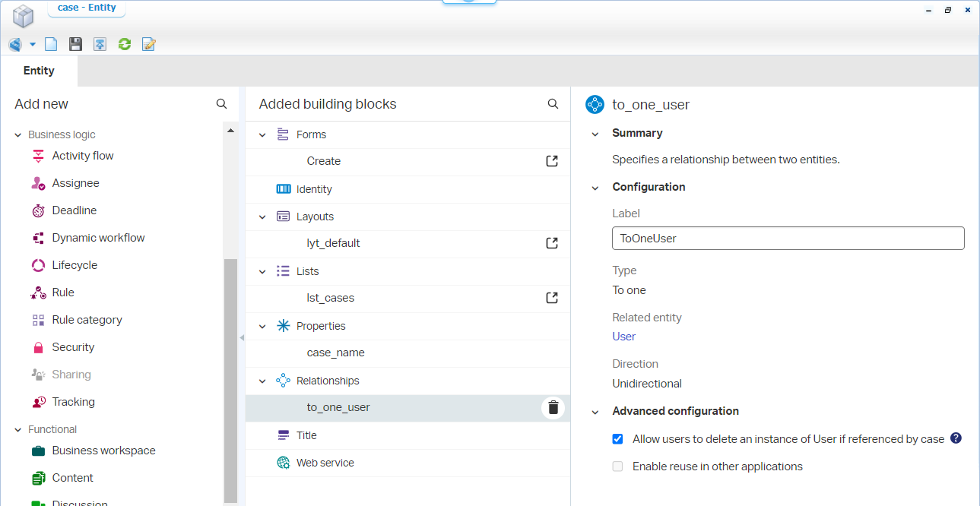This screenshot has height=506, width=980.
Task: Delete the to_one_user relationship
Action: [553, 408]
